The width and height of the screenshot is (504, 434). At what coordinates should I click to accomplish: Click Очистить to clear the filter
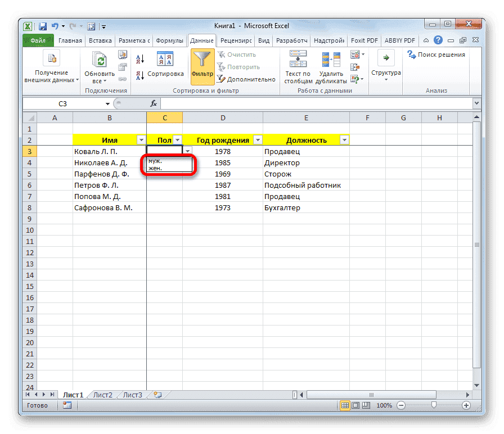236,54
